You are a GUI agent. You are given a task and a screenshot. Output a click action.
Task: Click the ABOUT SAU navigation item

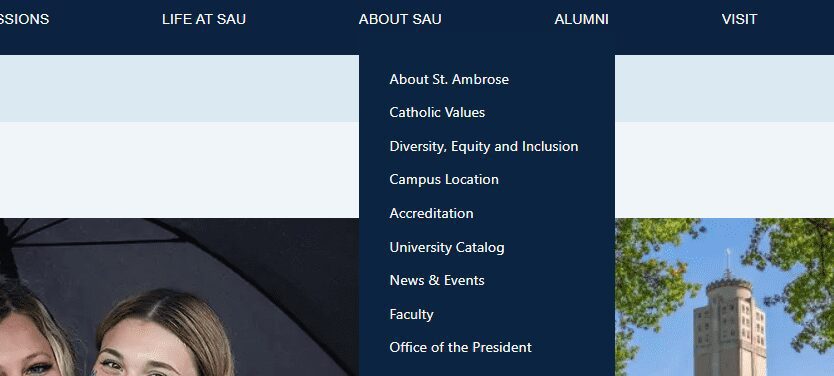400,19
